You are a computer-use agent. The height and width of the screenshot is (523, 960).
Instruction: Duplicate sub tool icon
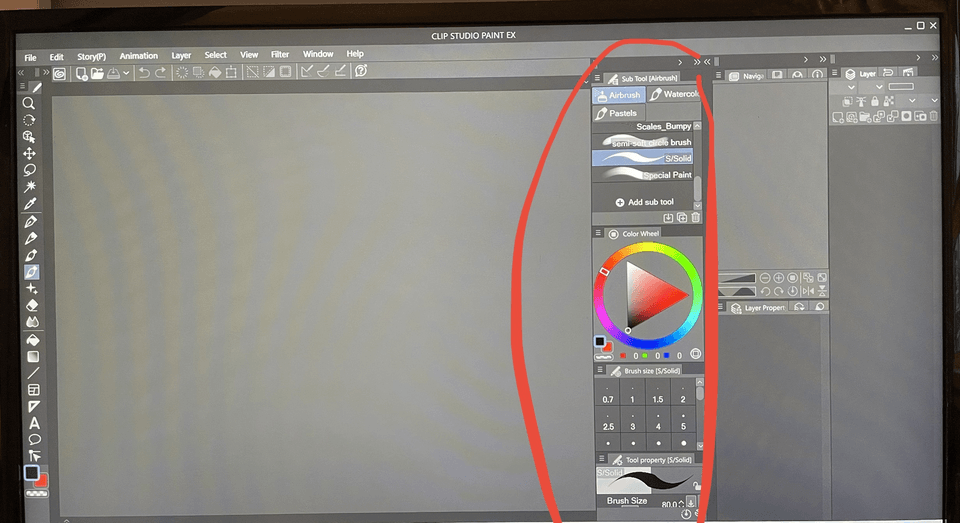pos(681,217)
